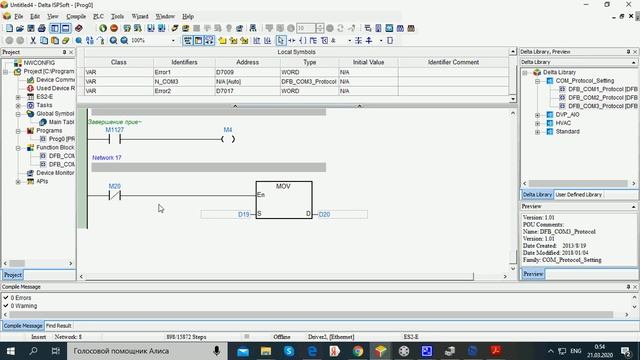Open the zoom percentage dropdown
640x360 pixels.
coord(173,40)
